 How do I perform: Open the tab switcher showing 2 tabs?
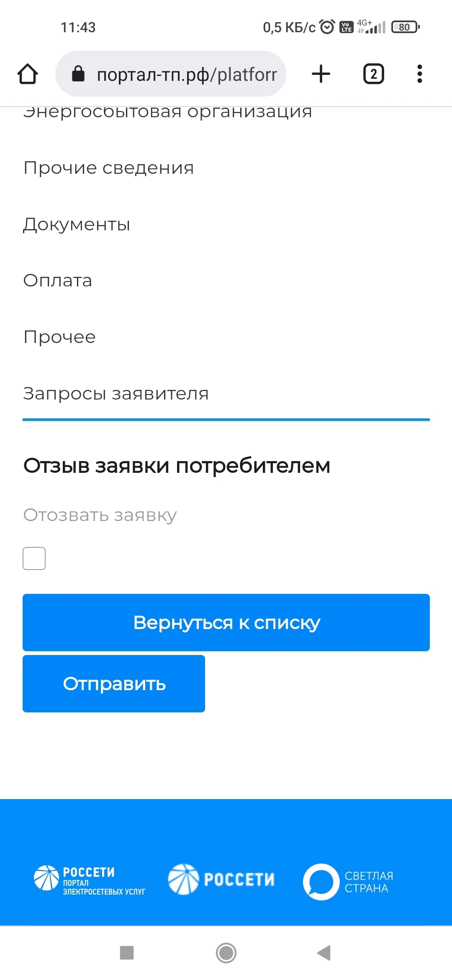(x=373, y=74)
